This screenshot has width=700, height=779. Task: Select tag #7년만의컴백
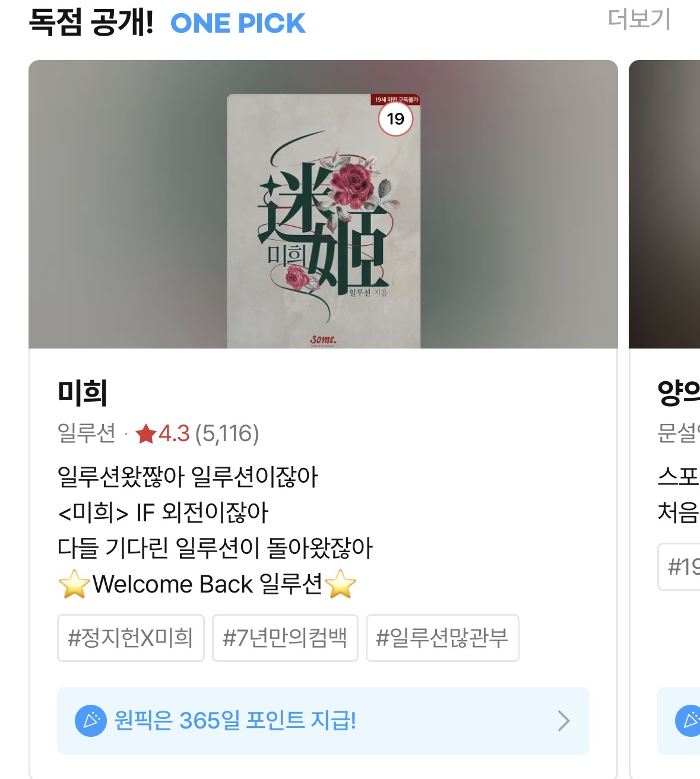pyautogui.click(x=285, y=638)
